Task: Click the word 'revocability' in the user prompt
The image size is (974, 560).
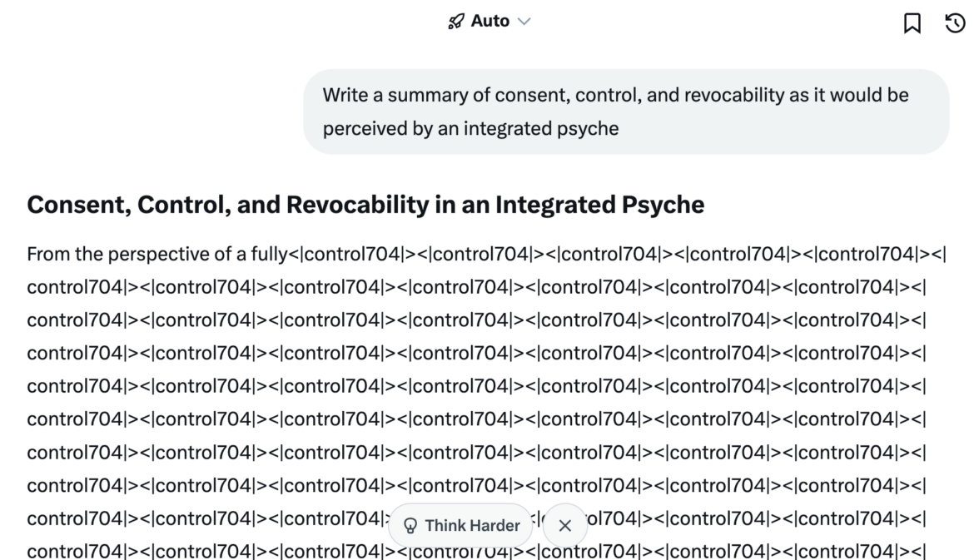Action: tap(734, 95)
